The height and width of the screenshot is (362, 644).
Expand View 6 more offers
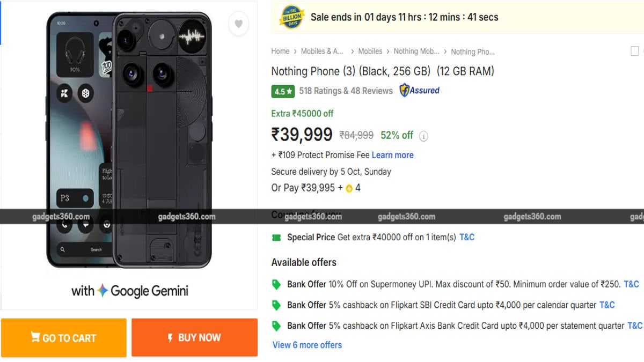tap(307, 345)
